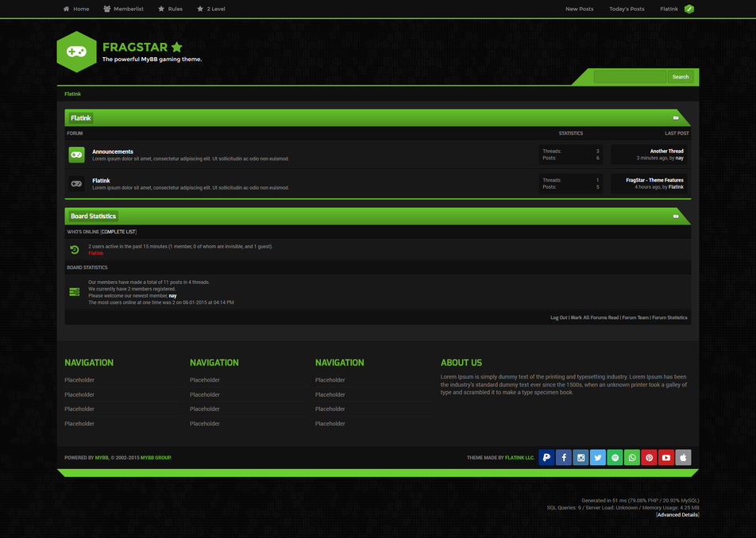756x538 pixels.
Task: Open Advanced Details debug link
Action: pyautogui.click(x=677, y=515)
